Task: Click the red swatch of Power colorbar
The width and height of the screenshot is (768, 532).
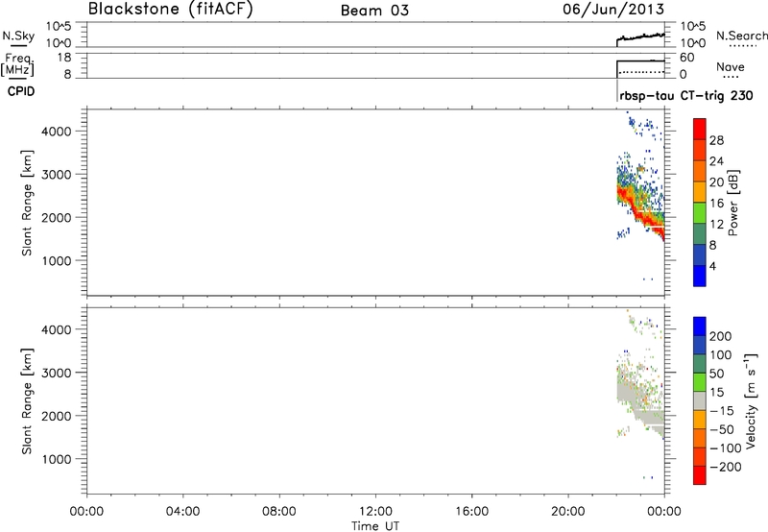Action: [700, 129]
